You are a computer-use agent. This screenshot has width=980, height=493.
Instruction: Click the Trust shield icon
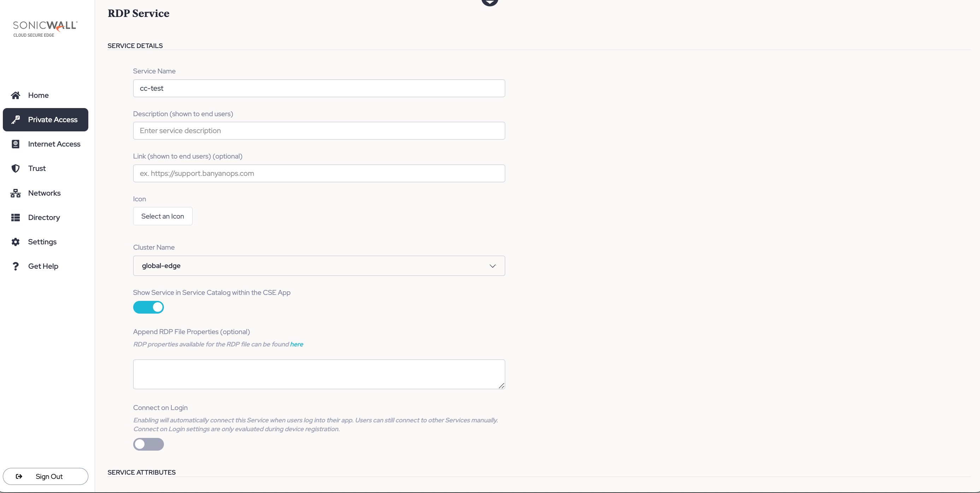[16, 168]
